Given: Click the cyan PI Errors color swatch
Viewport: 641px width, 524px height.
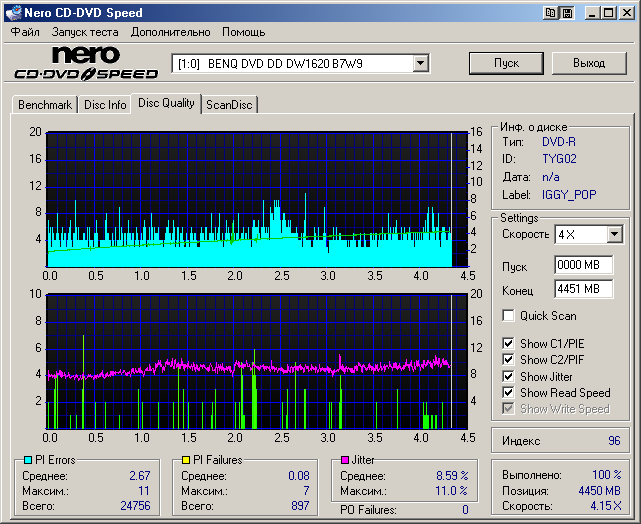Looking at the screenshot, I should coord(28,460).
